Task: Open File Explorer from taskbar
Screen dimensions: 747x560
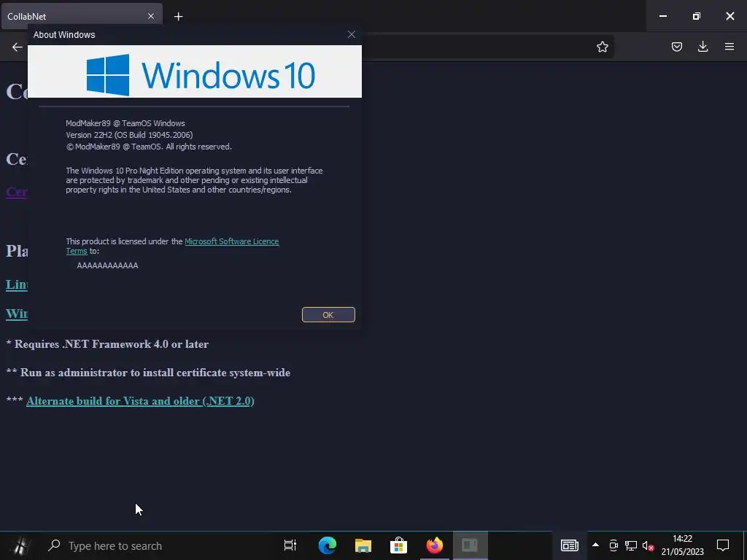Action: tap(363, 545)
